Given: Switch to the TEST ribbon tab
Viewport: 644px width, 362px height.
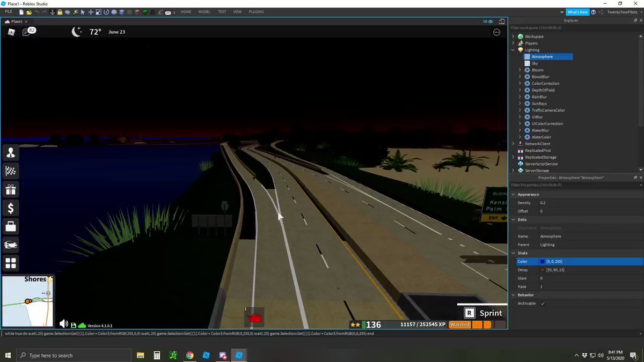Looking at the screenshot, I should coord(222,12).
